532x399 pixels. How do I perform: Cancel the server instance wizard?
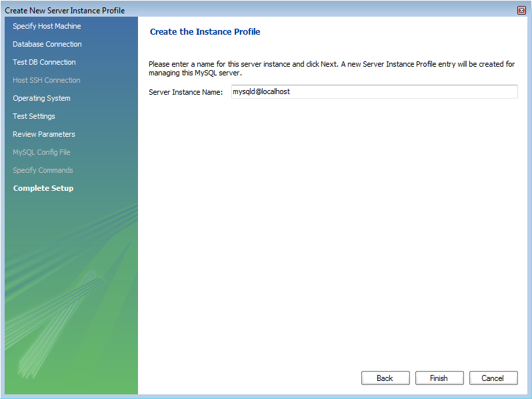(493, 378)
